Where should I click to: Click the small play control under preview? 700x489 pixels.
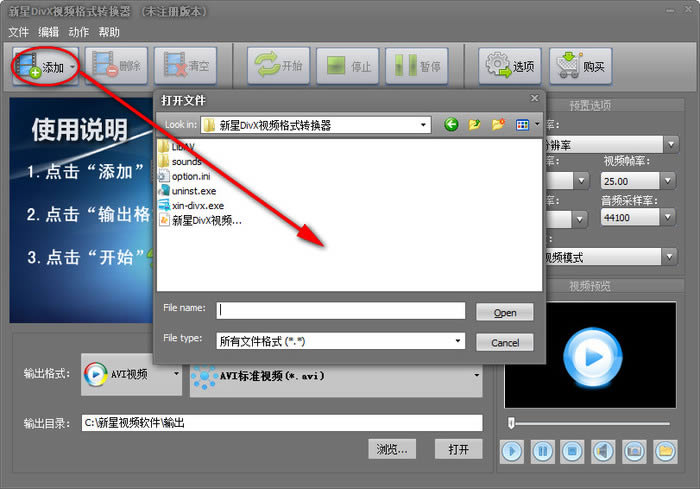point(512,451)
